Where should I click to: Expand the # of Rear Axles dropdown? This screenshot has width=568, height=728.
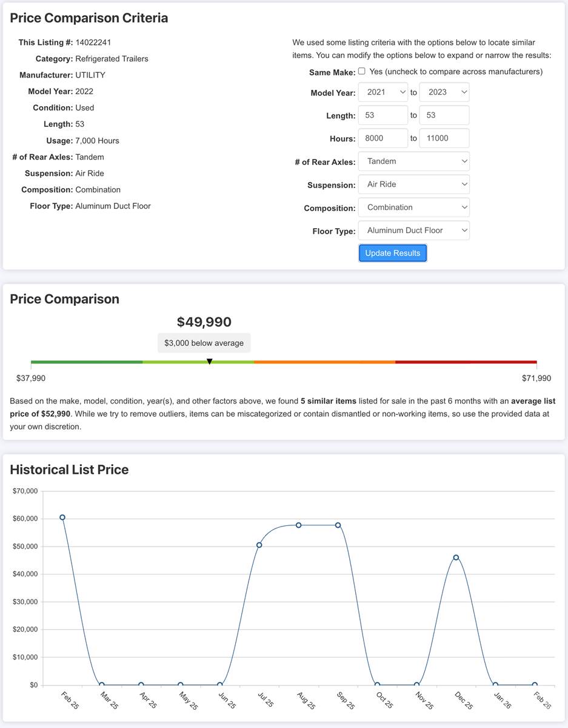(x=413, y=161)
